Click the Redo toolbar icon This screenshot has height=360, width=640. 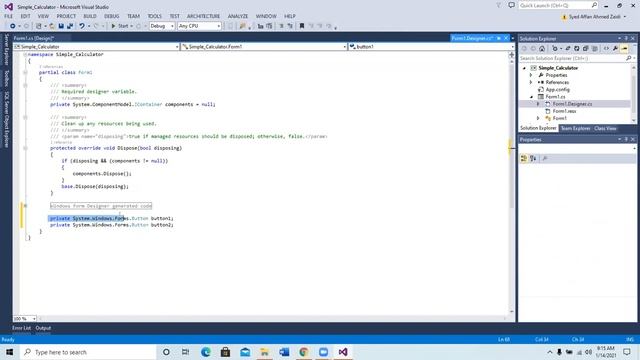tap(96, 26)
